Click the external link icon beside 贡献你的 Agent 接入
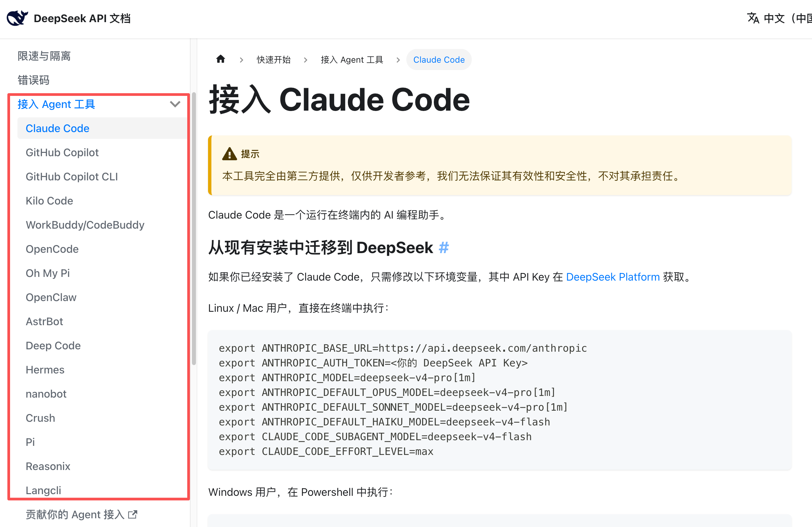812x527 pixels. click(x=133, y=514)
